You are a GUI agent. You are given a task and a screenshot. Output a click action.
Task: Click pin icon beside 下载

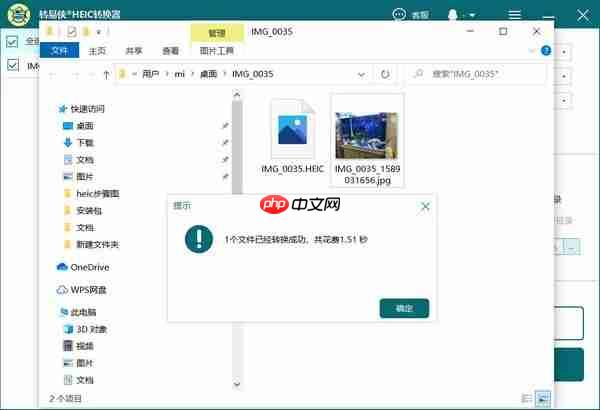[x=225, y=142]
